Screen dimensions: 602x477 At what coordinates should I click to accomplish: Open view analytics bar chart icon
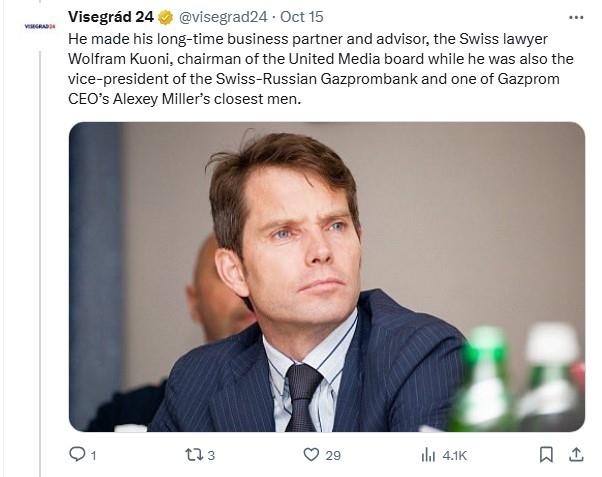pyautogui.click(x=428, y=454)
